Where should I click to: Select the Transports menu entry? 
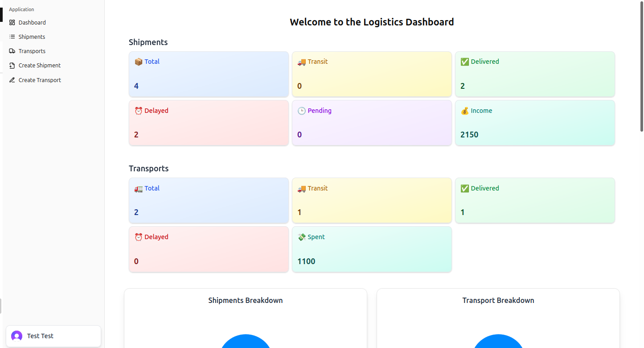32,51
